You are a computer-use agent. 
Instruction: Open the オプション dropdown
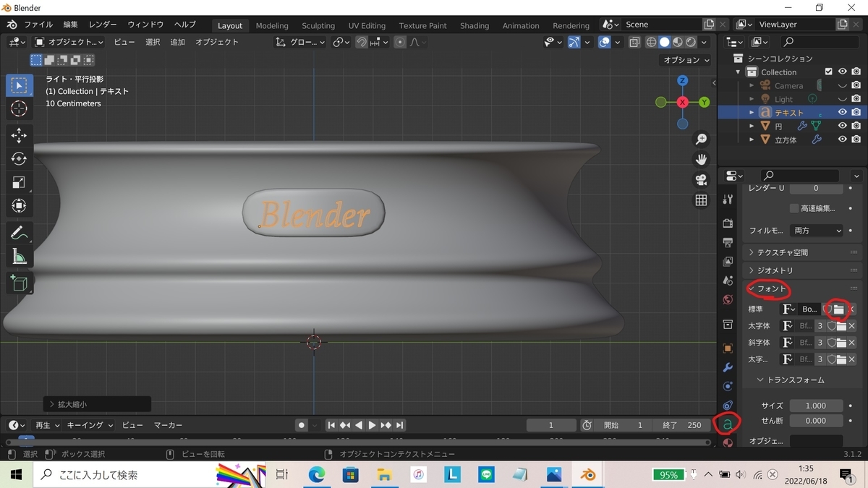(686, 60)
